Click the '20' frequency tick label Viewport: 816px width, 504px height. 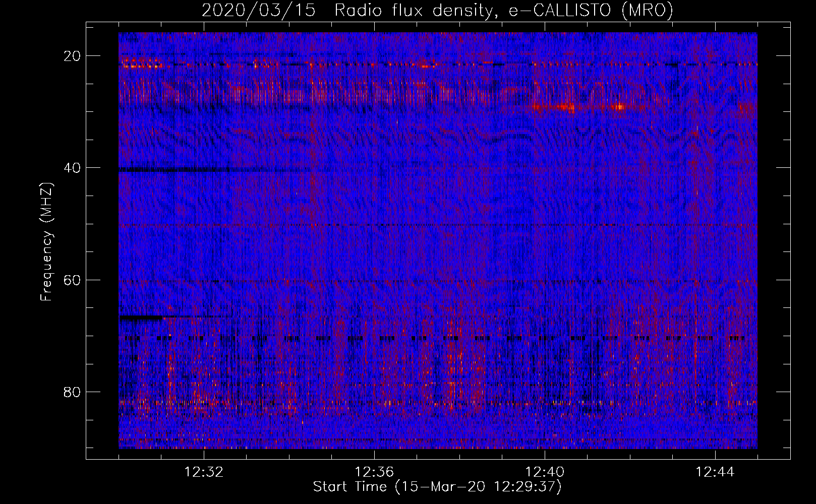(x=72, y=56)
